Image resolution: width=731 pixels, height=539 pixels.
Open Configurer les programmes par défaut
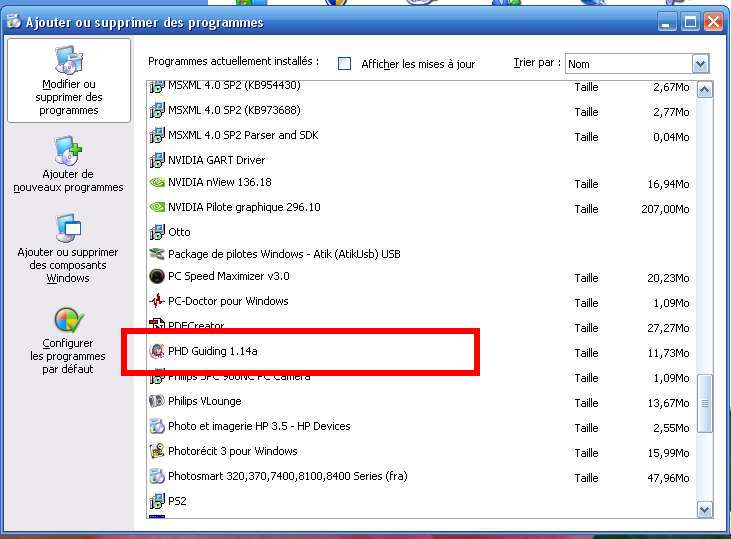[68, 340]
